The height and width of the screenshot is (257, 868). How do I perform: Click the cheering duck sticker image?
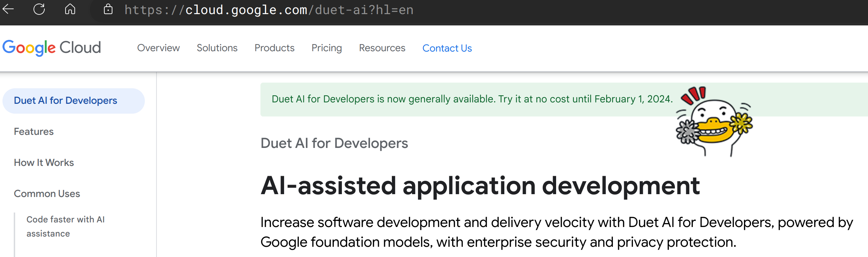coord(714,121)
